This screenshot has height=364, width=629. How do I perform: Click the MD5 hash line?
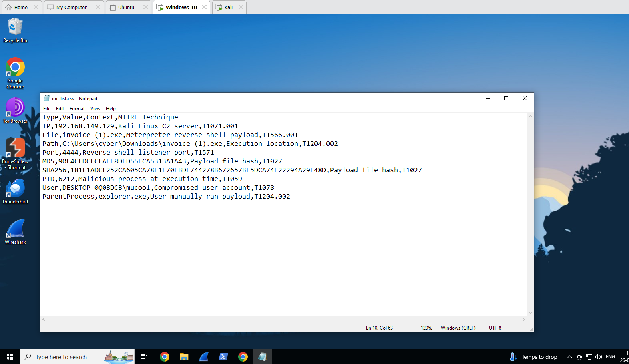162,161
